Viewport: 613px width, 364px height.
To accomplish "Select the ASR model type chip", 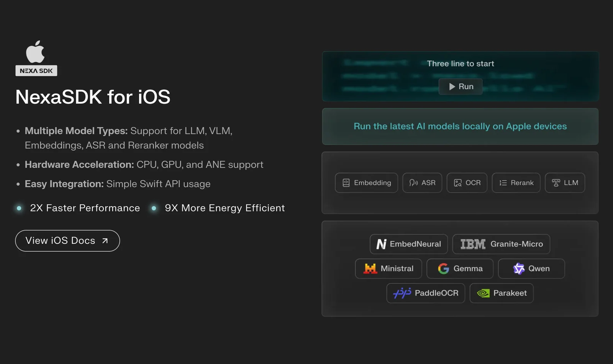I will point(422,183).
